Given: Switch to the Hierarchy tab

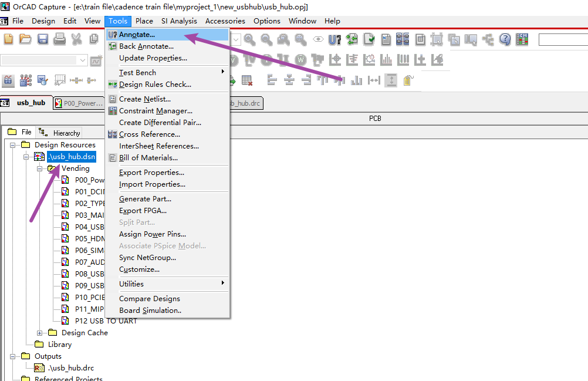Looking at the screenshot, I should point(60,133).
